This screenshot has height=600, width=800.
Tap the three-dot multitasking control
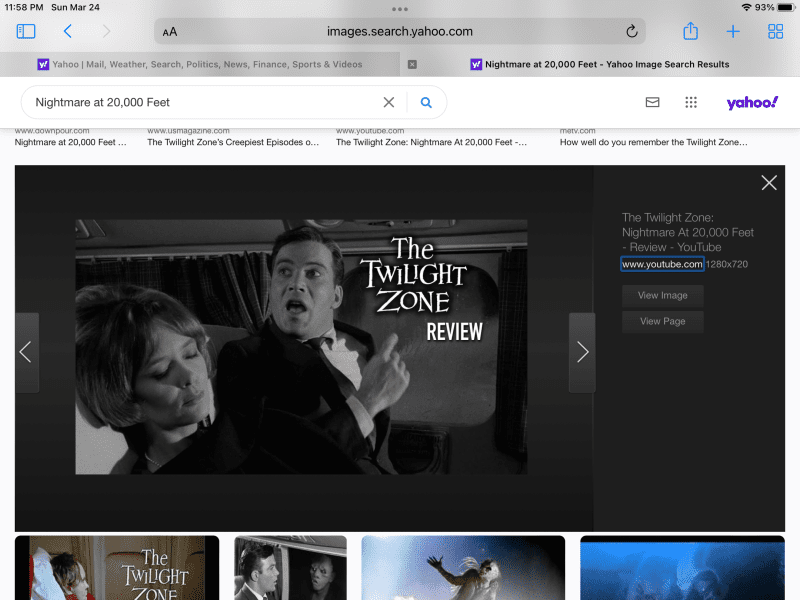[400, 9]
